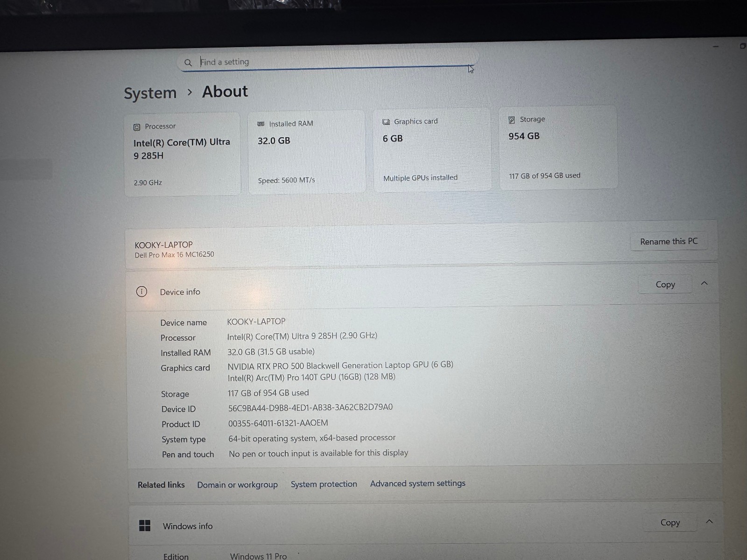This screenshot has width=747, height=560.
Task: Copy the Device info details
Action: (665, 284)
